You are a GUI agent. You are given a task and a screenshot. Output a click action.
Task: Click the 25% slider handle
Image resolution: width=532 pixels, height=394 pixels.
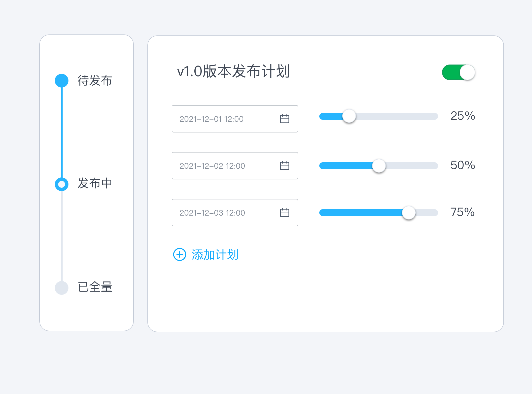349,116
